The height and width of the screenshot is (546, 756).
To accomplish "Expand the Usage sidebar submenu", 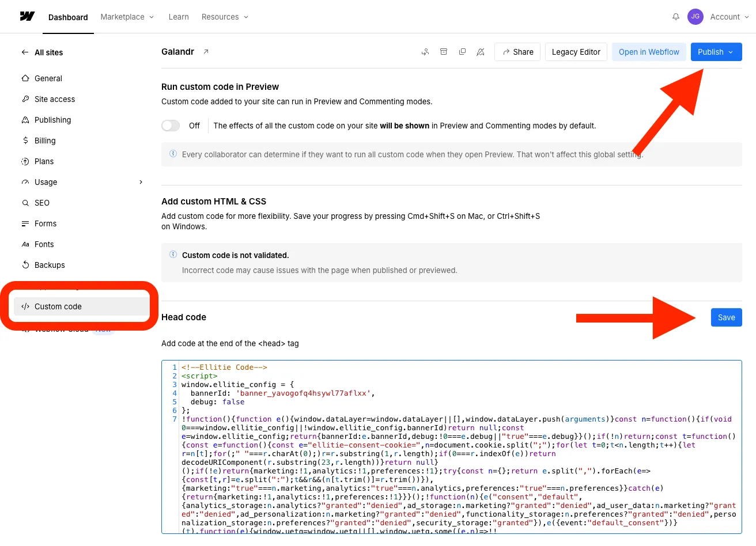I will (x=141, y=182).
